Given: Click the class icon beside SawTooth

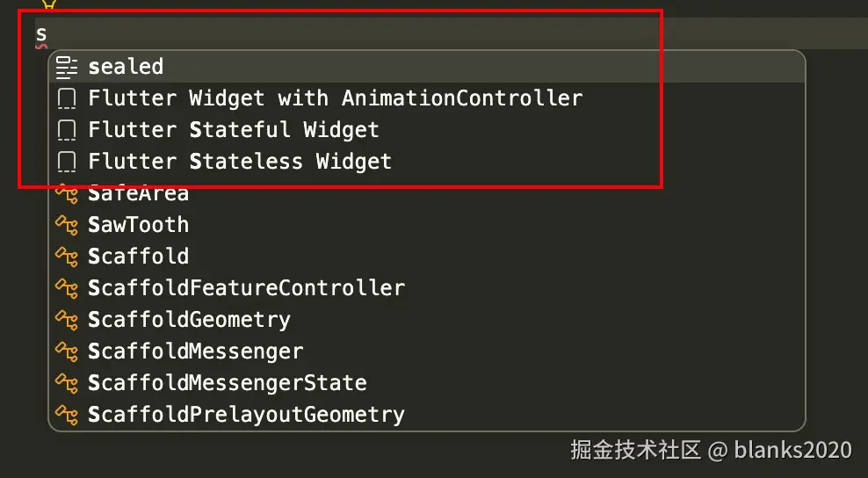Looking at the screenshot, I should click(x=67, y=225).
